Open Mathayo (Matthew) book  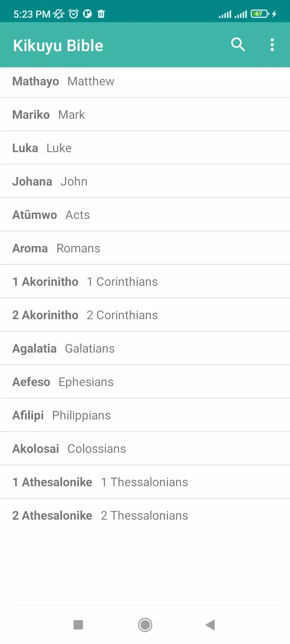tap(145, 81)
